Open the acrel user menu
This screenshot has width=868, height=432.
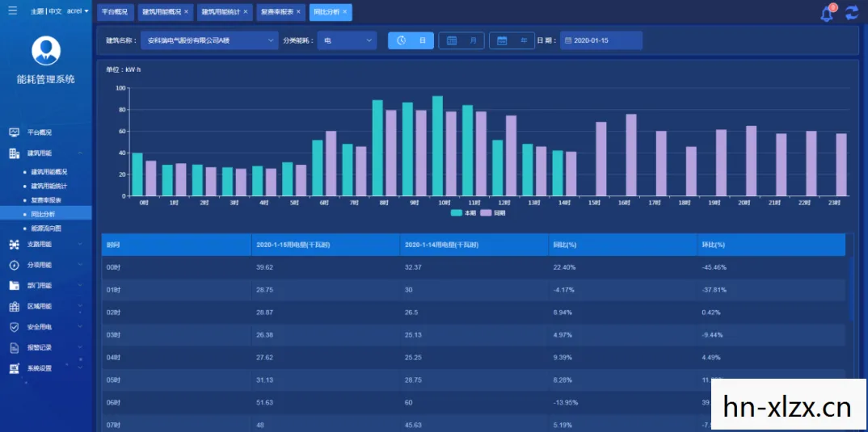coord(78,11)
